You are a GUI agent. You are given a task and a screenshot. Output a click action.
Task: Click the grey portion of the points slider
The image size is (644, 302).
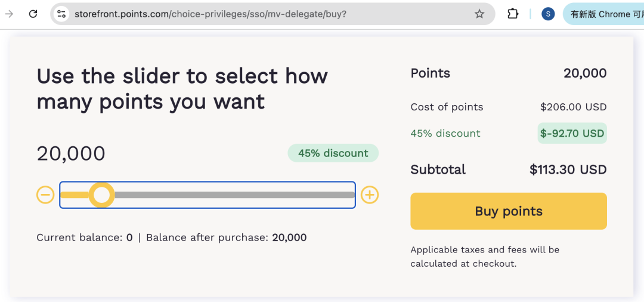[x=234, y=195]
